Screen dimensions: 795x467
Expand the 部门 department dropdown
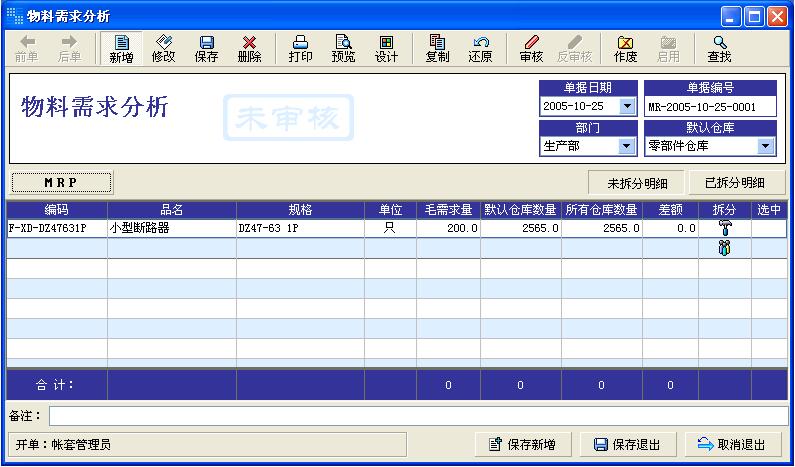pyautogui.click(x=627, y=146)
